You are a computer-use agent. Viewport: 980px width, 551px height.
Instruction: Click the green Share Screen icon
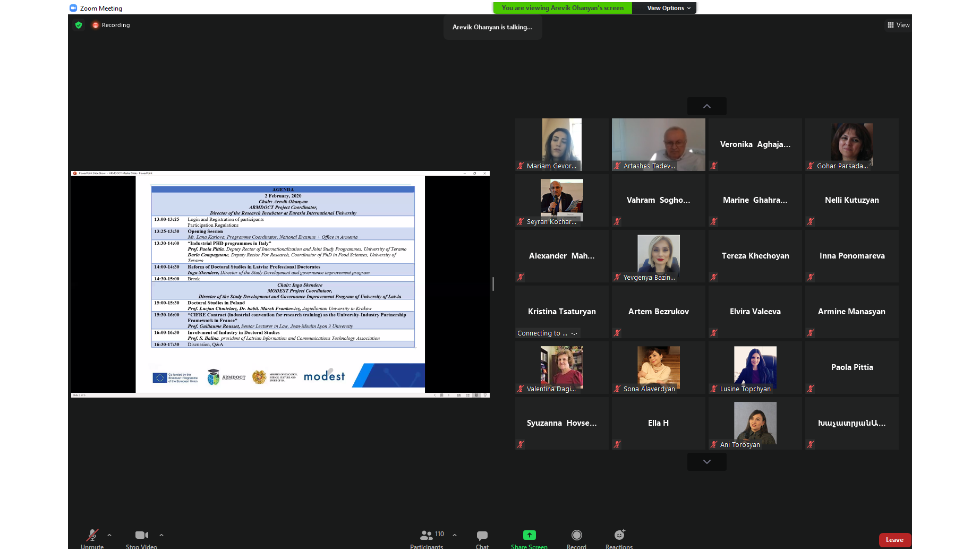pos(529,535)
